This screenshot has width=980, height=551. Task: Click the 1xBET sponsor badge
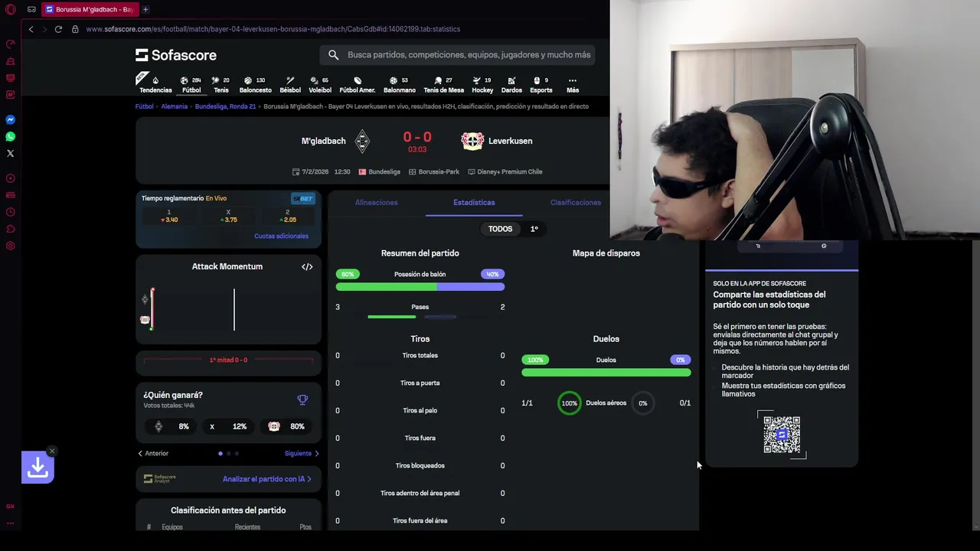click(303, 198)
